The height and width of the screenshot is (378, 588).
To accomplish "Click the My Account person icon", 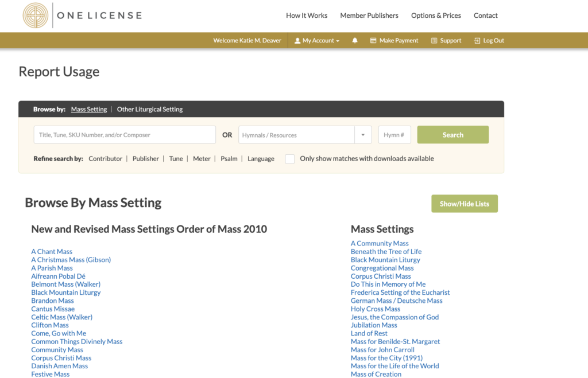I will [297, 40].
